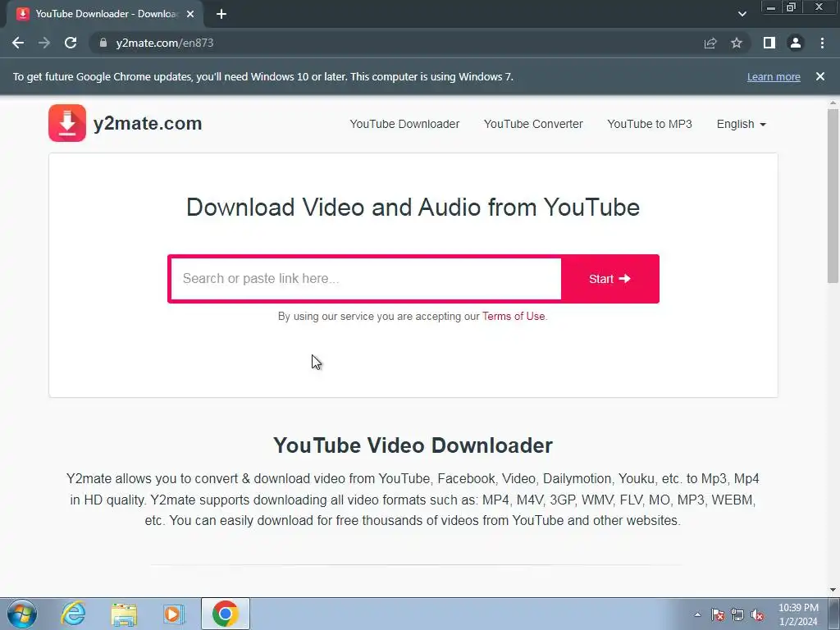
Task: Share this page using the share icon
Action: tap(710, 43)
